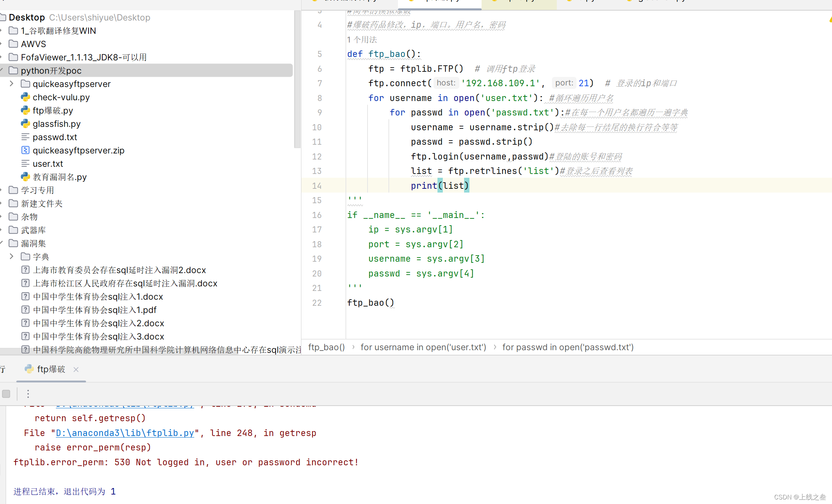Image resolution: width=832 pixels, height=504 pixels.
Task: Close the ftp爆破 run tab
Action: click(x=76, y=370)
